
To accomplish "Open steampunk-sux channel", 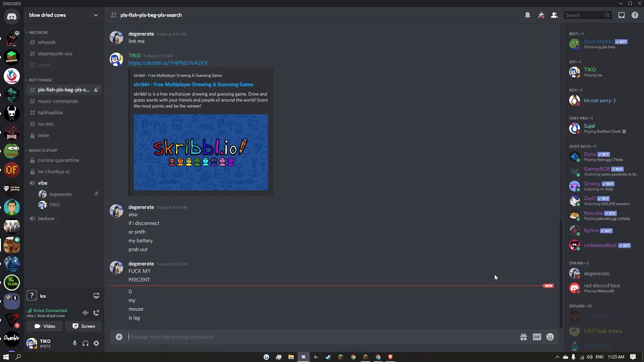I will [63, 54].
